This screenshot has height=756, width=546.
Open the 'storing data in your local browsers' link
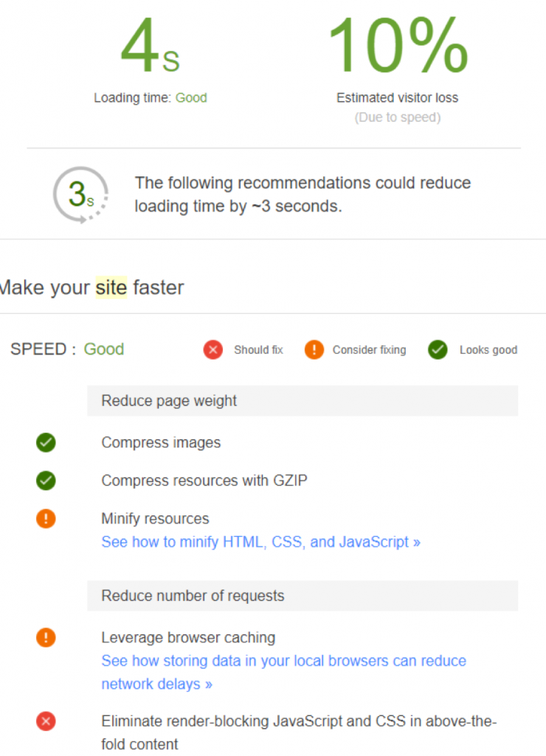[x=283, y=661]
